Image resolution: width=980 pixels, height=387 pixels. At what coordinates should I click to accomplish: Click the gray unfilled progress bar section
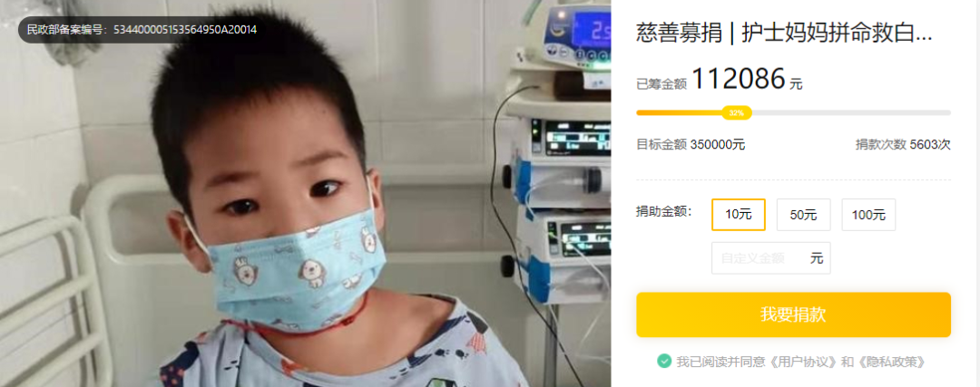850,113
